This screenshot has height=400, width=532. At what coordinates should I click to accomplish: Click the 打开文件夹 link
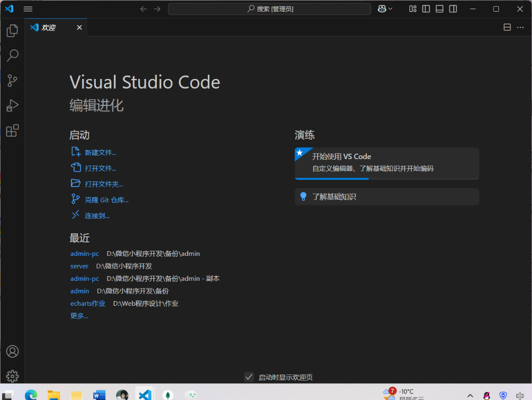click(104, 184)
